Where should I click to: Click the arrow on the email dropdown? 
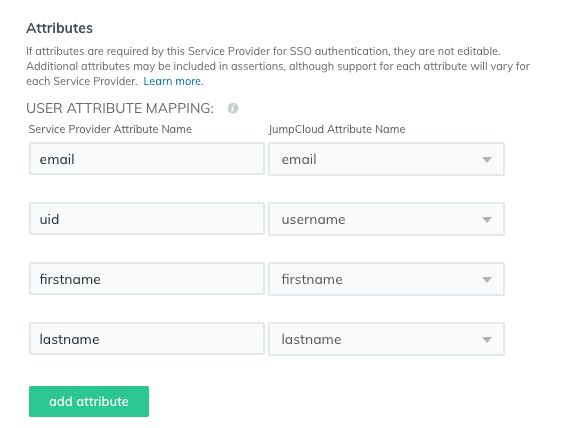pos(487,160)
